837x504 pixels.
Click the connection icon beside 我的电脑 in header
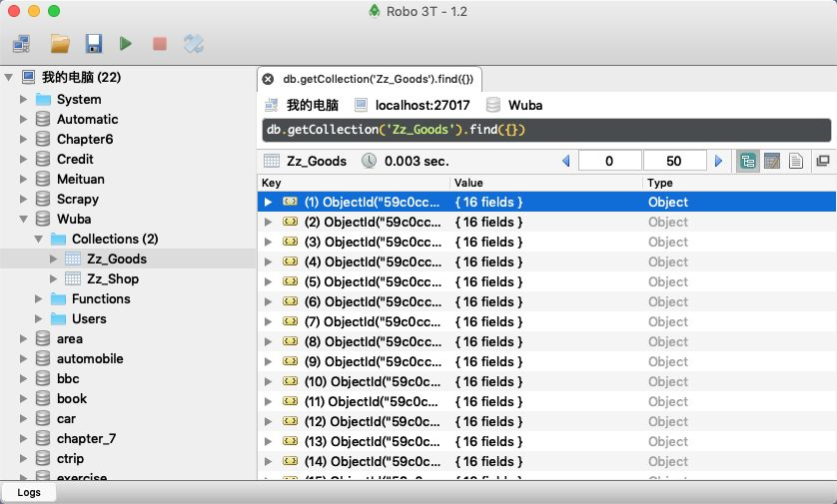click(x=271, y=105)
